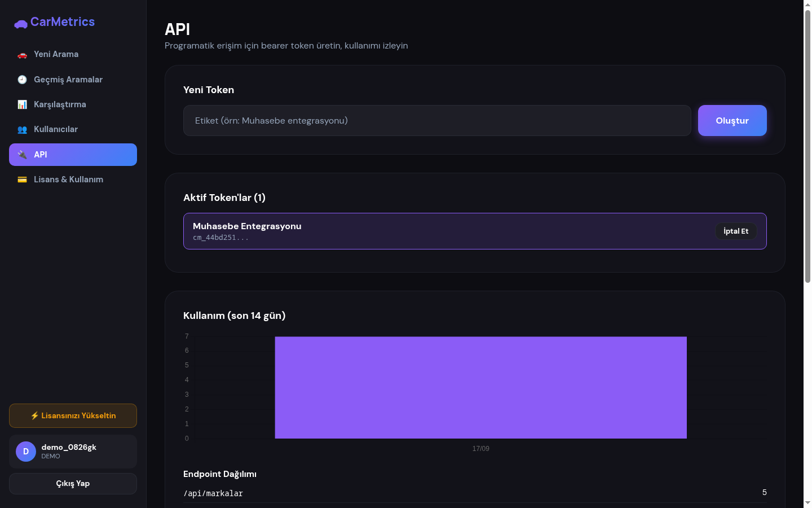
Task: Click the DEMO label under the username
Action: tap(51, 456)
